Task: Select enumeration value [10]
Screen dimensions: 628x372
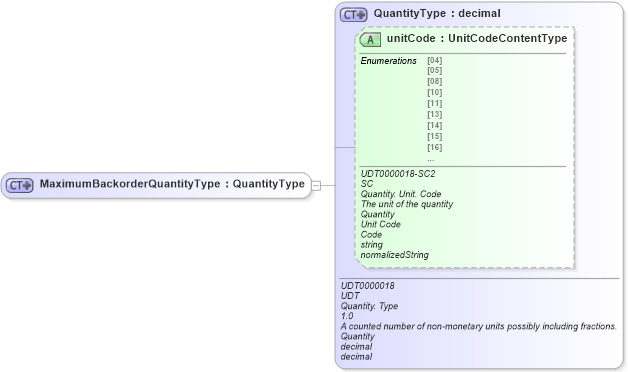Action: [x=435, y=92]
